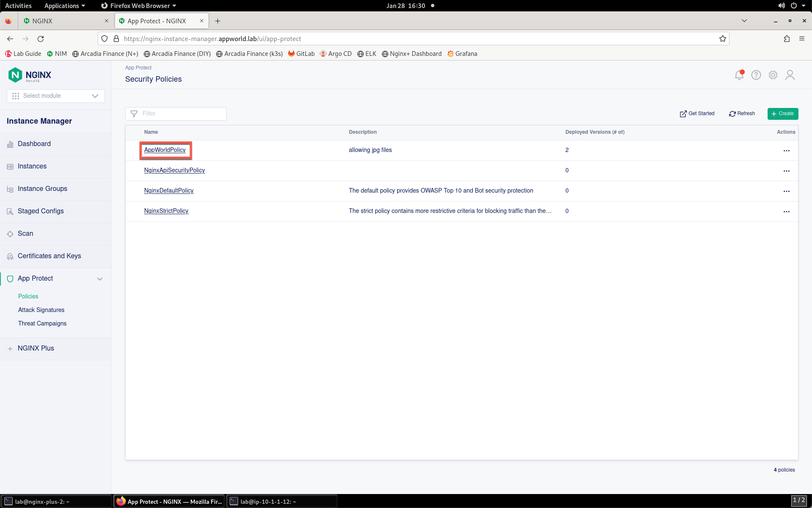Open the Firefox hamburger menu

(802, 39)
